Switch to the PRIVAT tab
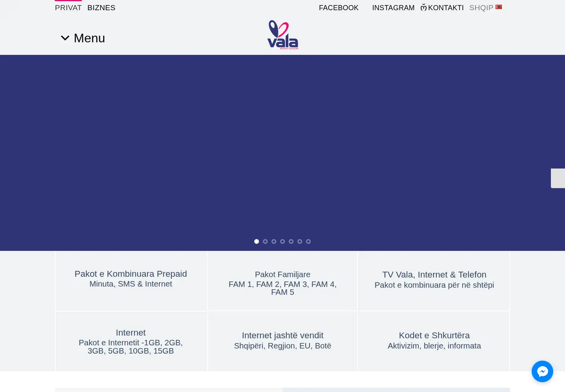 pyautogui.click(x=68, y=8)
